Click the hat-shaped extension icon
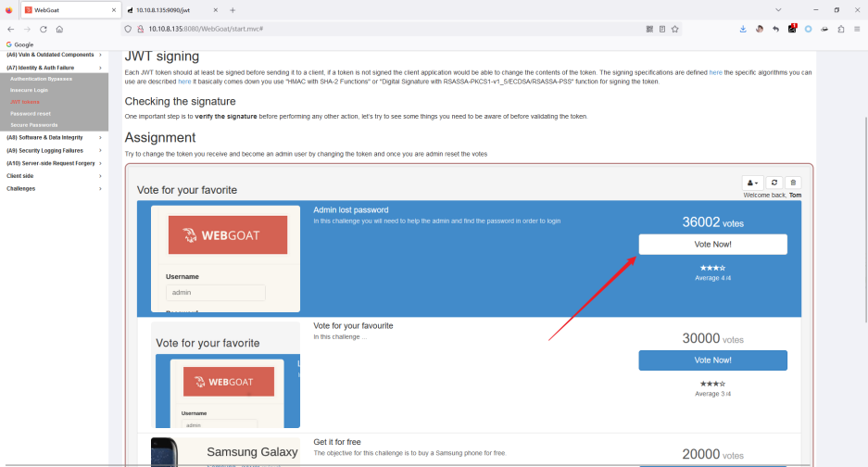This screenshot has width=868, height=467. (x=824, y=29)
